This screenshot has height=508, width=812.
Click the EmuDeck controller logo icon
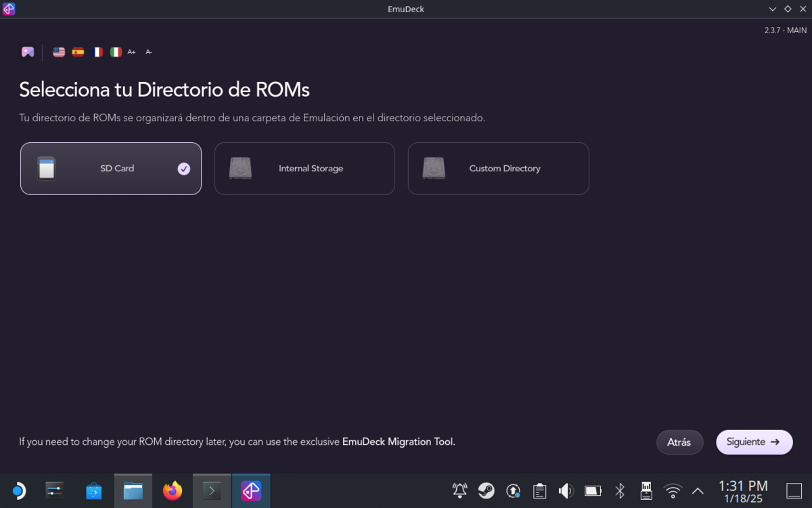point(28,52)
